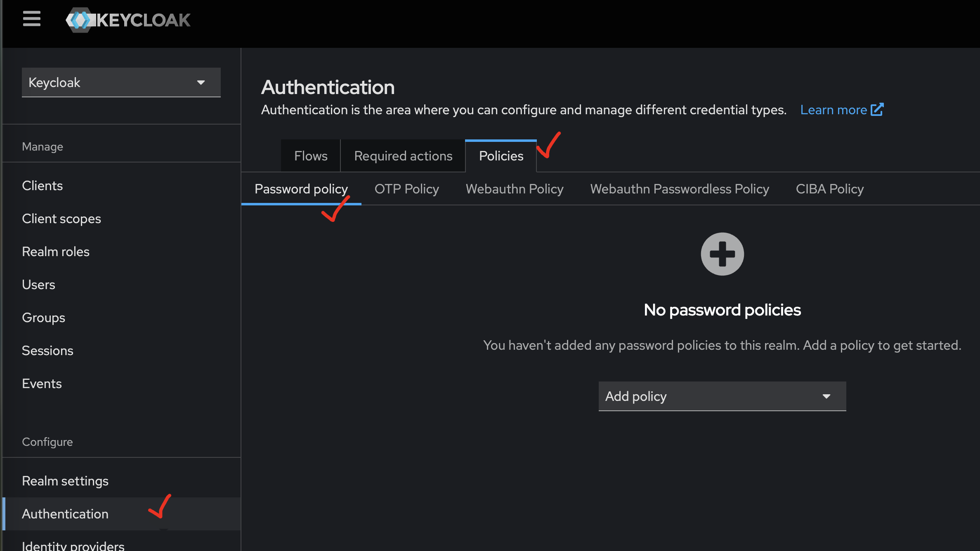980x551 pixels.
Task: Select Identity providers in sidebar
Action: [x=73, y=545]
